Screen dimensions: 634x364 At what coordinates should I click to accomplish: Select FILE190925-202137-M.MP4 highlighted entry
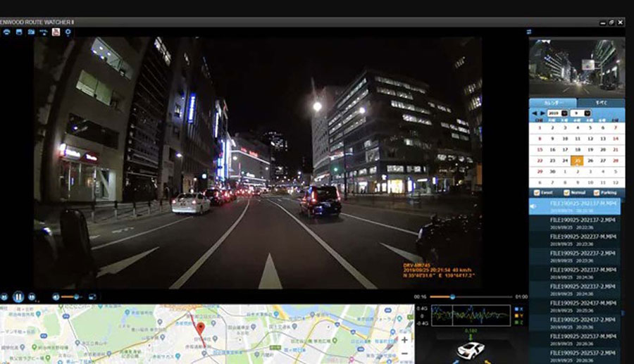coord(575,206)
